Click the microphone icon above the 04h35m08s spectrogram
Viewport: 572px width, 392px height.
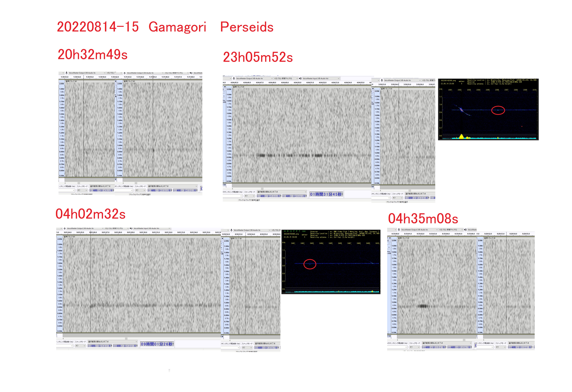(x=399, y=230)
